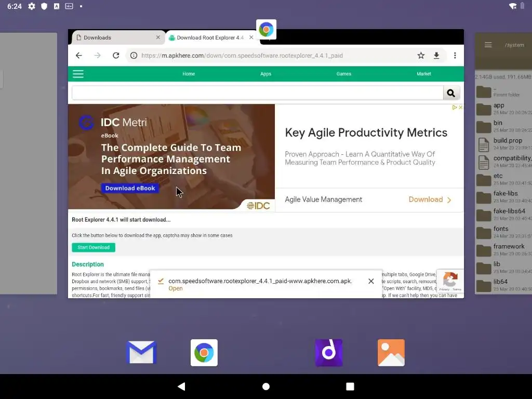The image size is (532, 399).
Task: Select Download Root Explorer tab
Action: [x=210, y=37]
